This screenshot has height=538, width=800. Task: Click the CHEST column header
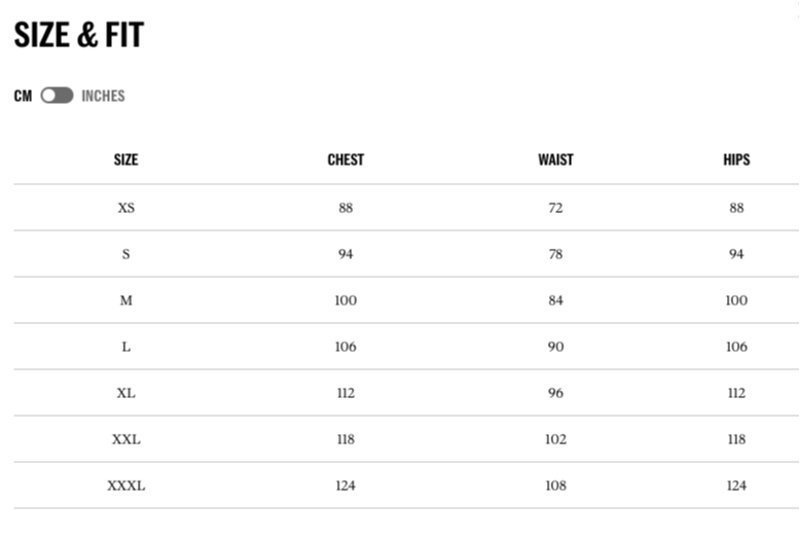click(346, 160)
